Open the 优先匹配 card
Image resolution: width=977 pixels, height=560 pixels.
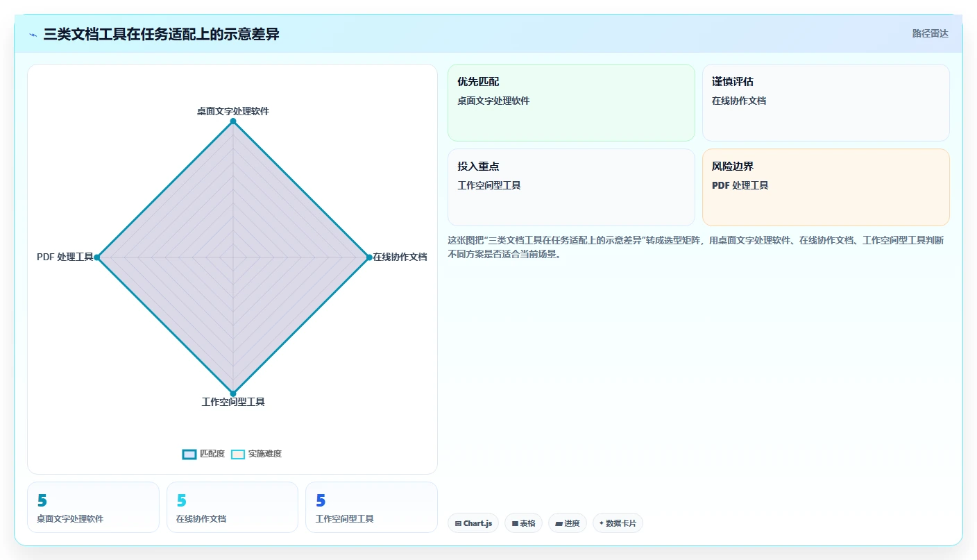tap(571, 103)
